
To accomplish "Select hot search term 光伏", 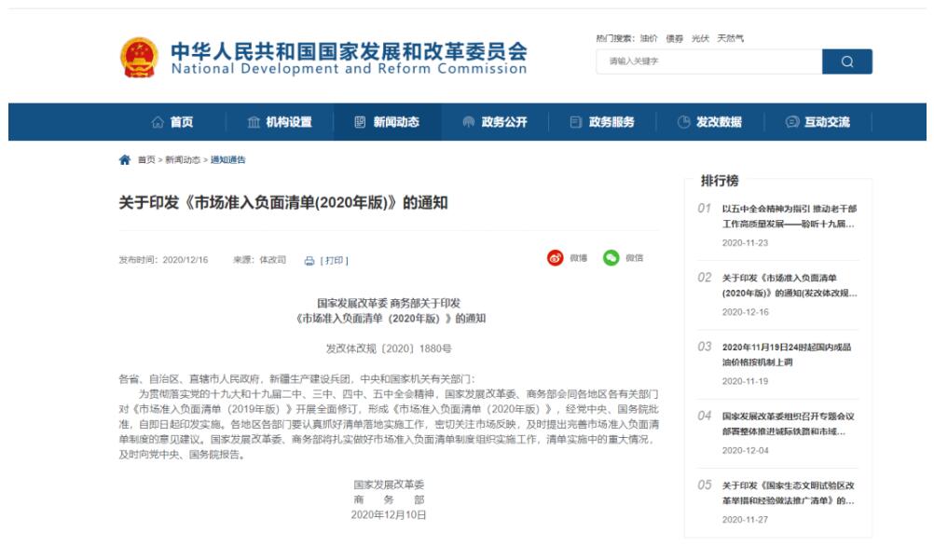I will click(700, 39).
